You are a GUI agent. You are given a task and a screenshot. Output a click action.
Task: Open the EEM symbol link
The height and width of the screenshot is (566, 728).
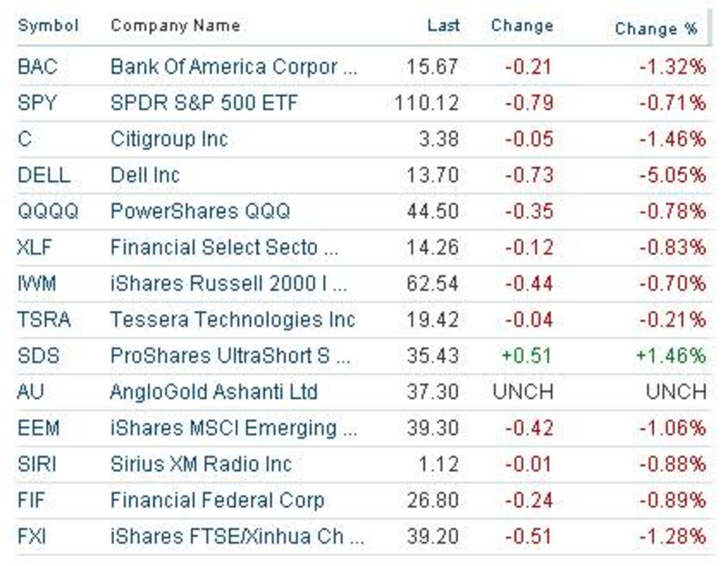click(39, 428)
